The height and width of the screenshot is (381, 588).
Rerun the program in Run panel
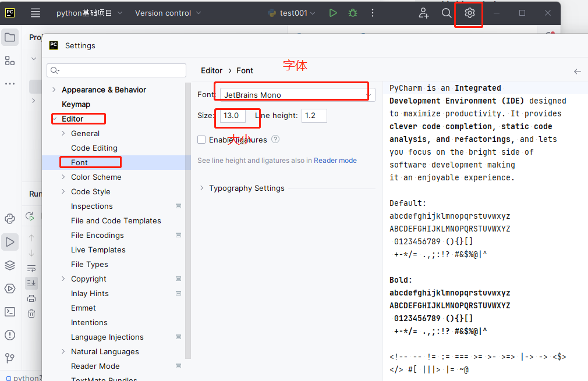pos(30,216)
